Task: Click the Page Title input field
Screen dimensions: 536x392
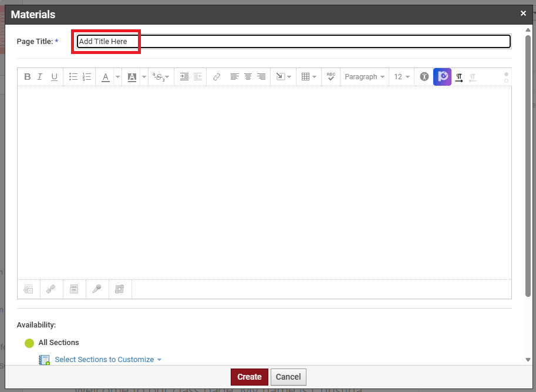Action: pos(294,42)
